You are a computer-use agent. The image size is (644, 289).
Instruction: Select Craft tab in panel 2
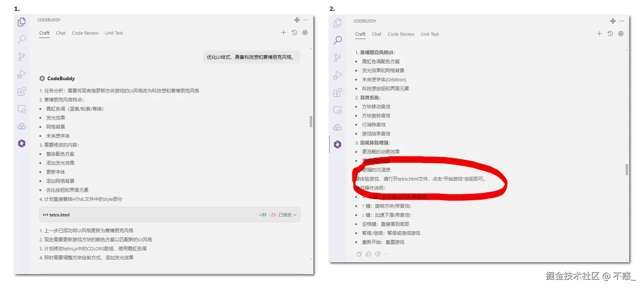click(x=360, y=34)
